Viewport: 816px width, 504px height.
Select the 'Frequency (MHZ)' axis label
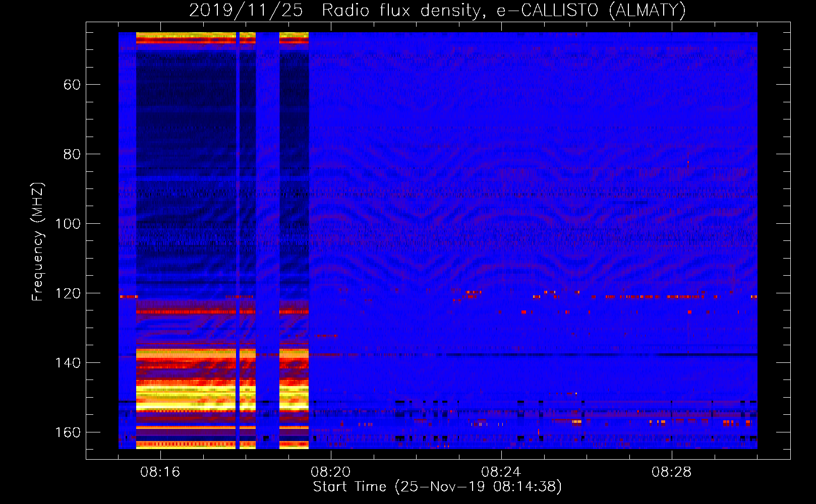click(38, 242)
